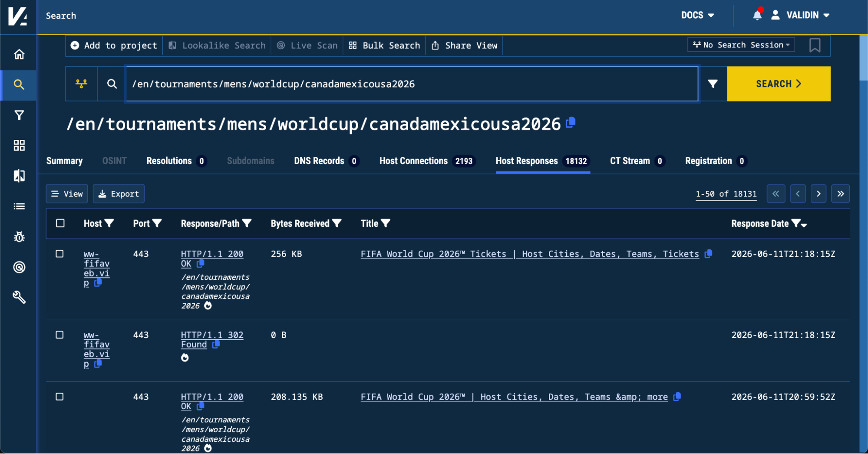Go to Home in sidebar
This screenshot has width=868, height=454.
(19, 54)
